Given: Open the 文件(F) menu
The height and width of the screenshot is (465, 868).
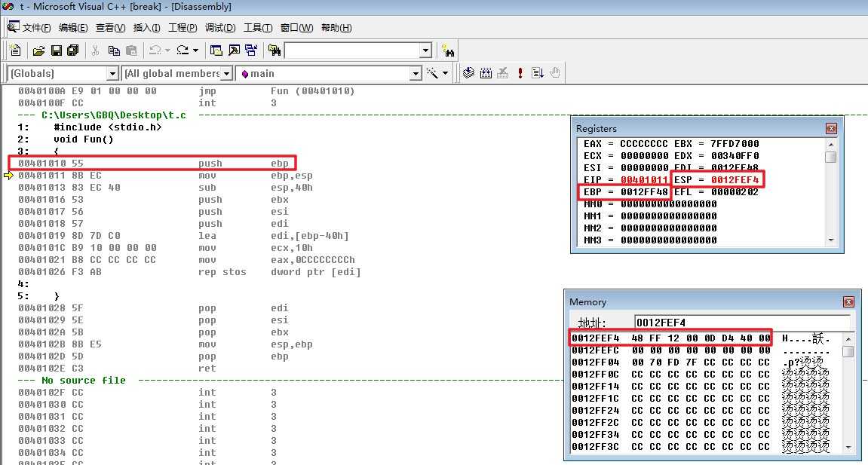Looking at the screenshot, I should click(x=36, y=28).
